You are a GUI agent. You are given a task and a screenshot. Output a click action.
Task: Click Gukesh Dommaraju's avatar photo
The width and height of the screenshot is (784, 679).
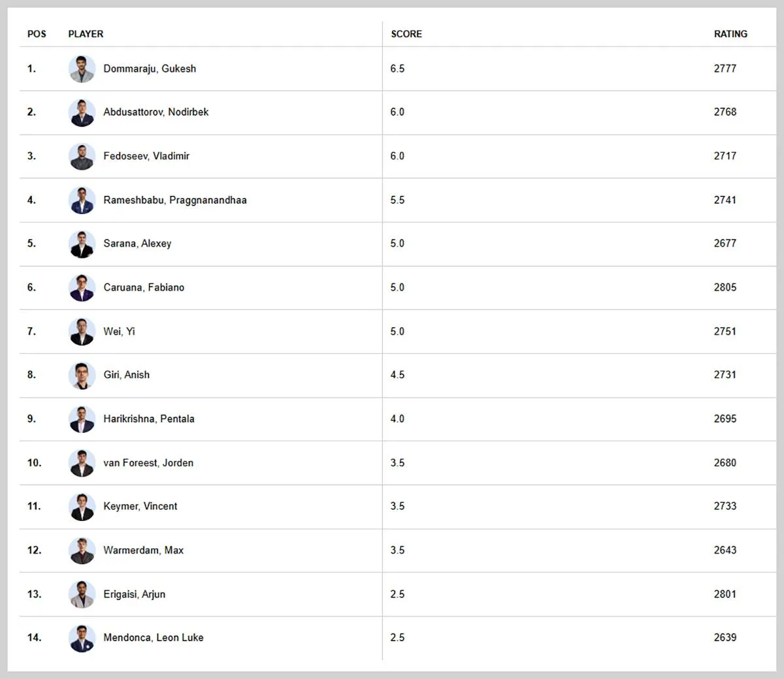[82, 69]
